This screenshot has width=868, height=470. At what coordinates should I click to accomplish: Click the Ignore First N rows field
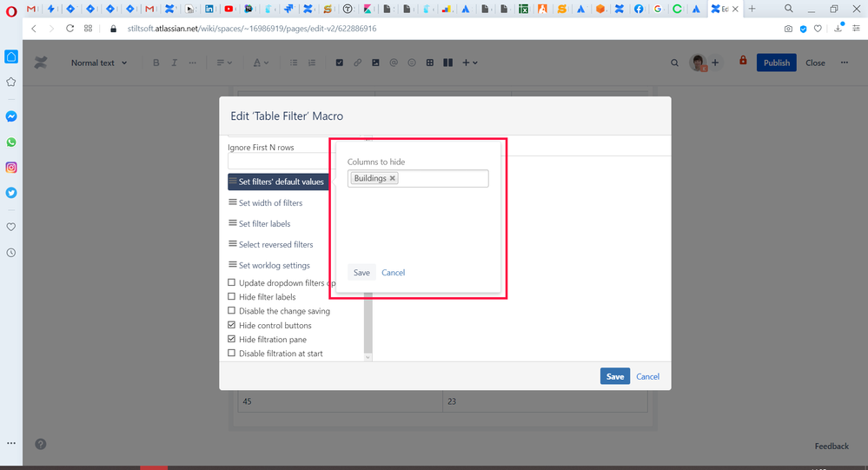(x=278, y=161)
